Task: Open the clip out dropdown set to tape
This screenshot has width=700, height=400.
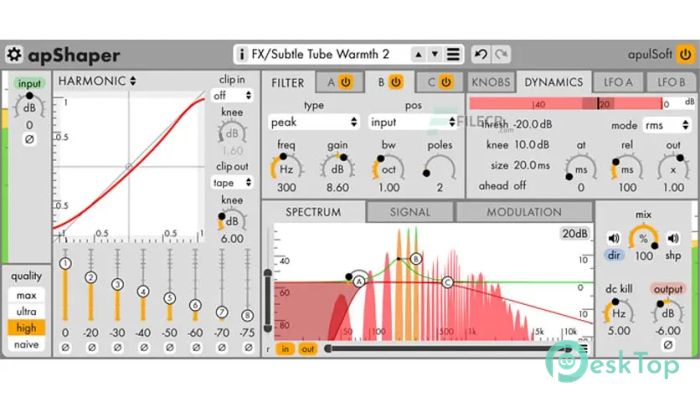Action: 232,183
